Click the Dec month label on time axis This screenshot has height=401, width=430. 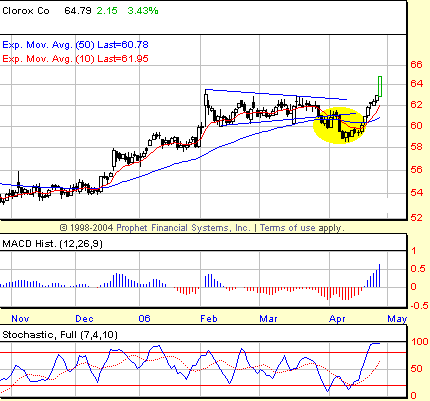pos(84,319)
